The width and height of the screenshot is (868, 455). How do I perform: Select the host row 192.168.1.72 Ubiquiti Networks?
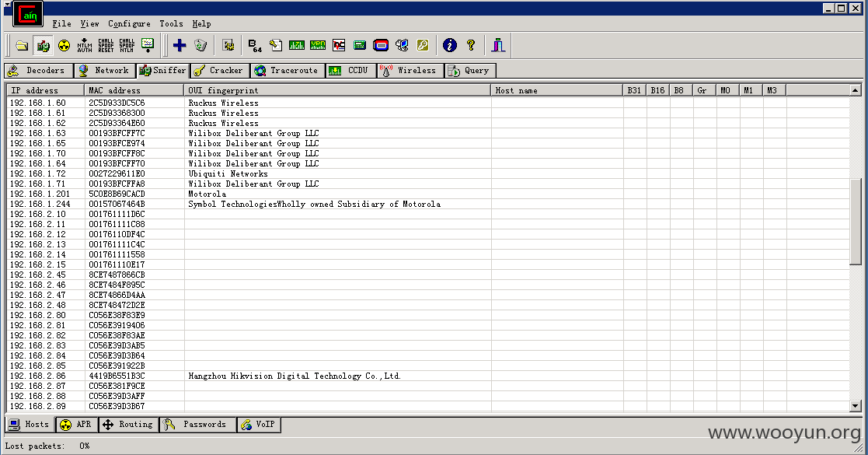[x=428, y=174]
